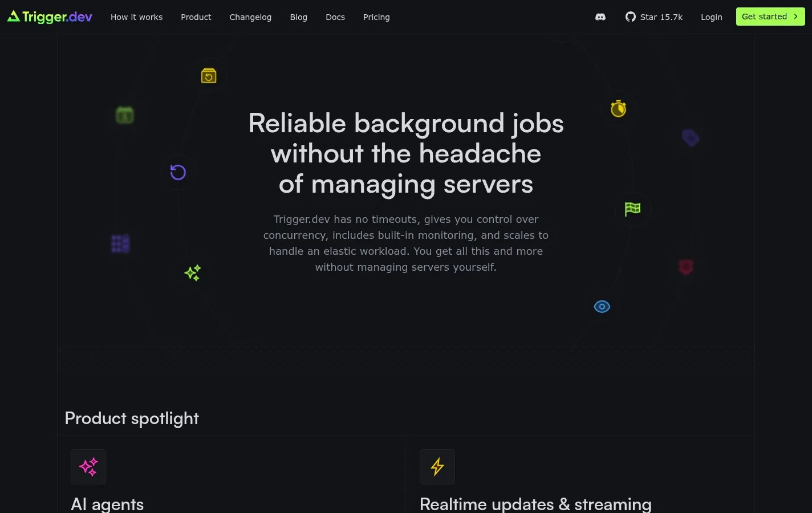Image resolution: width=812 pixels, height=513 pixels.
Task: Click the yellow archive-restore box icon
Action: click(x=209, y=75)
